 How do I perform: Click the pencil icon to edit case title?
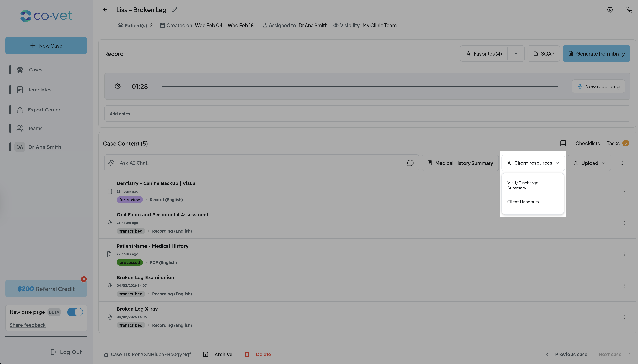(175, 10)
